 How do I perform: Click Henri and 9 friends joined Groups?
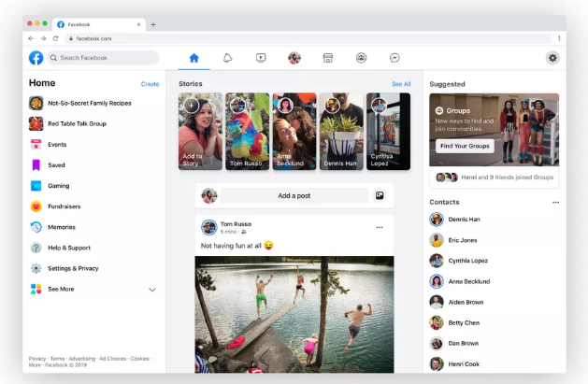click(x=507, y=178)
